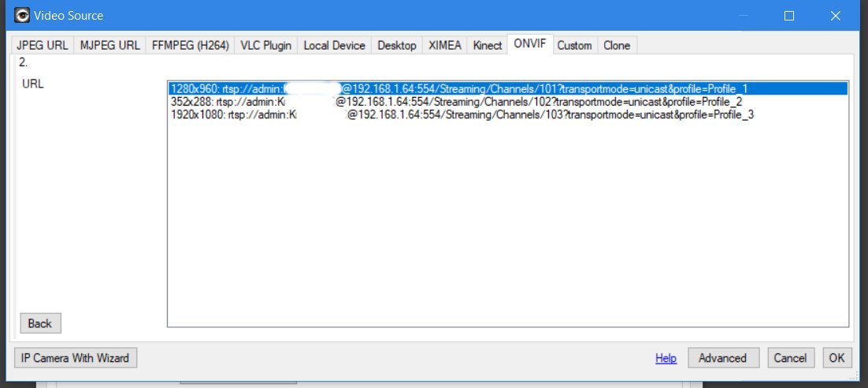Switch to the XIMEA tab
868x388 pixels.
[444, 46]
